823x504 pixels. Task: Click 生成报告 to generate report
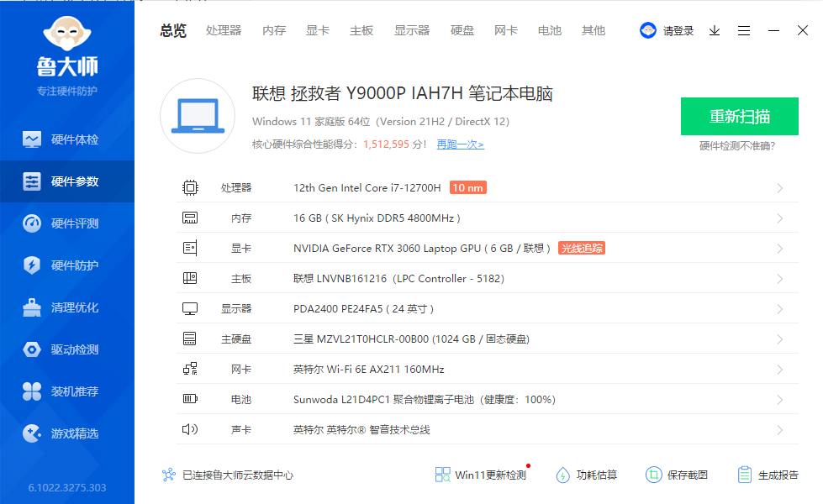click(x=768, y=475)
